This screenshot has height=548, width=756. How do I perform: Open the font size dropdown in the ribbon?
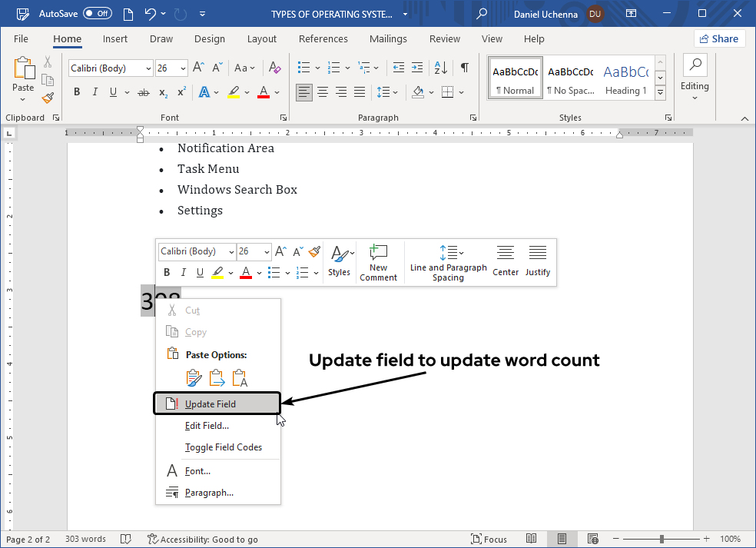181,68
